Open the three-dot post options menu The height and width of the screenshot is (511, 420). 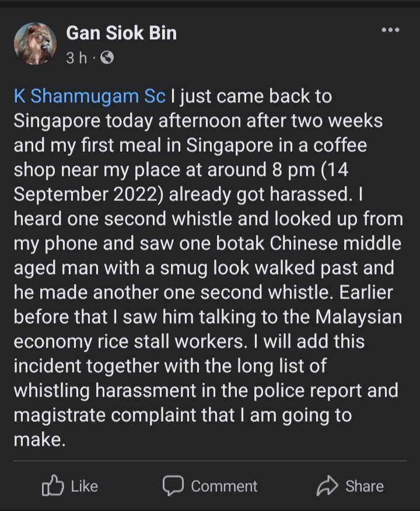(x=390, y=30)
